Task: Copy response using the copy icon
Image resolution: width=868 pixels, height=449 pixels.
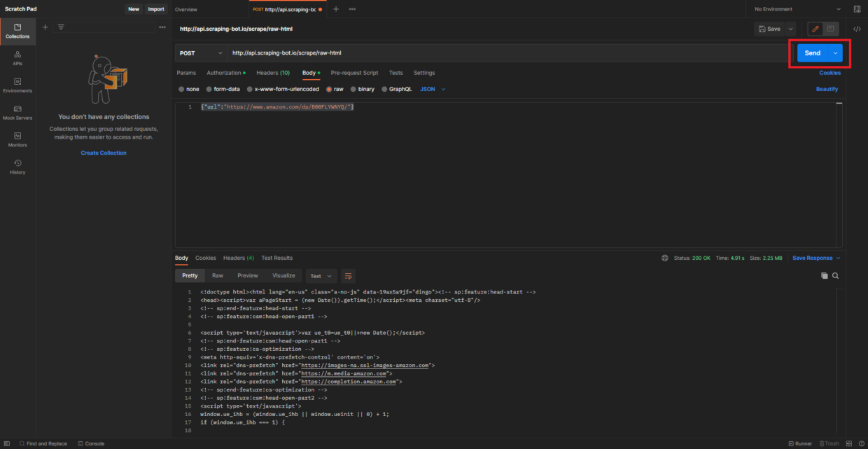Action: pyautogui.click(x=824, y=276)
